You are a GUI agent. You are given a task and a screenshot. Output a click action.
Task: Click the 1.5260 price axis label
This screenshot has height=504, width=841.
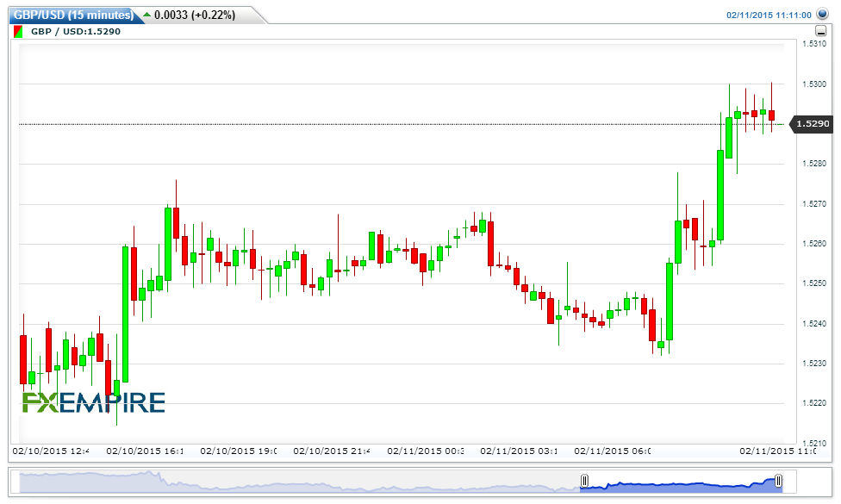coord(813,244)
